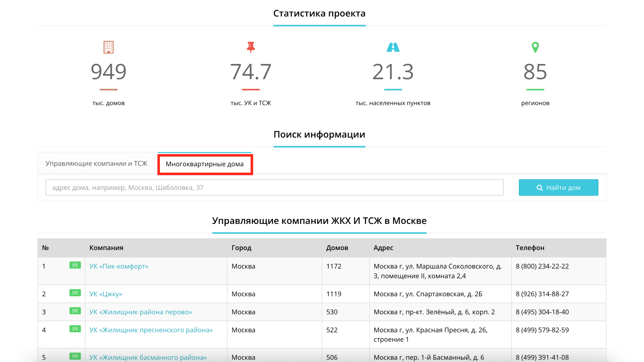Click the green УК badge in row 5

[75, 356]
